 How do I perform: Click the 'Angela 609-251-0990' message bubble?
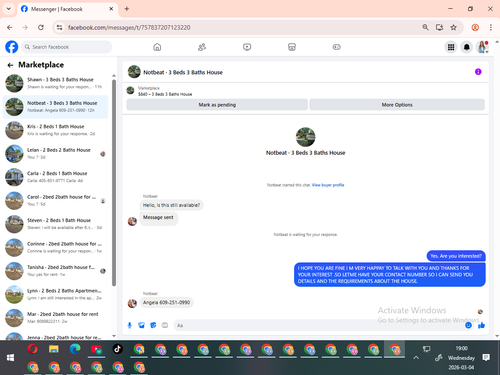[x=166, y=302]
